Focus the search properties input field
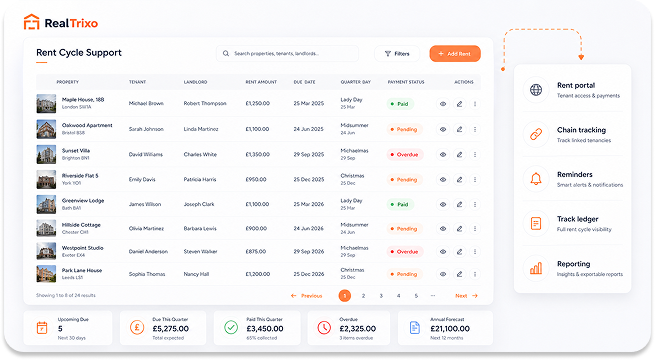The width and height of the screenshot is (655, 360). pos(287,53)
